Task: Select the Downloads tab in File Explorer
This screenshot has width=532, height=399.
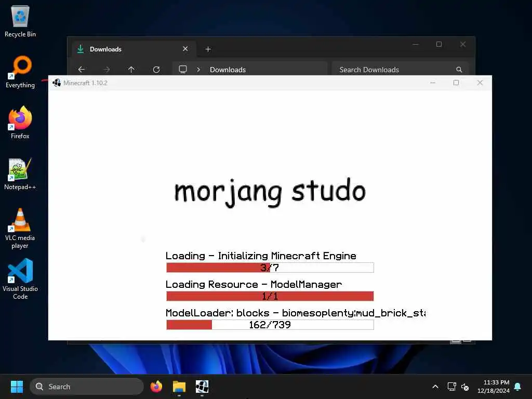Action: tap(134, 49)
